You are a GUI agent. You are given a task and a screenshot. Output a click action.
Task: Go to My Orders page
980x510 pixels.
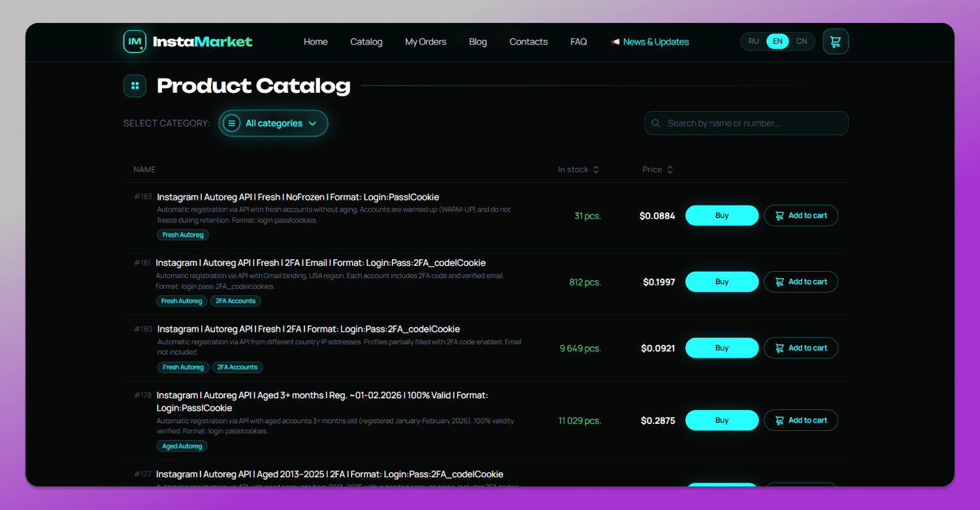425,42
